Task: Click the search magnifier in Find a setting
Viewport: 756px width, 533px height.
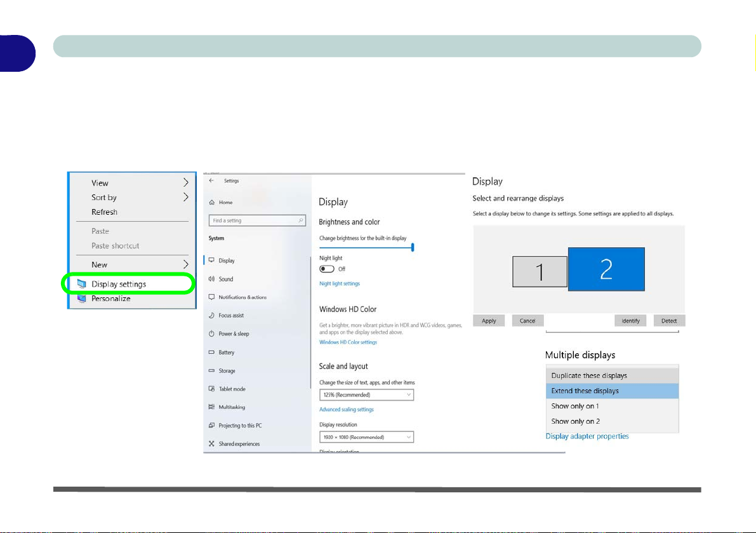Action: [300, 220]
